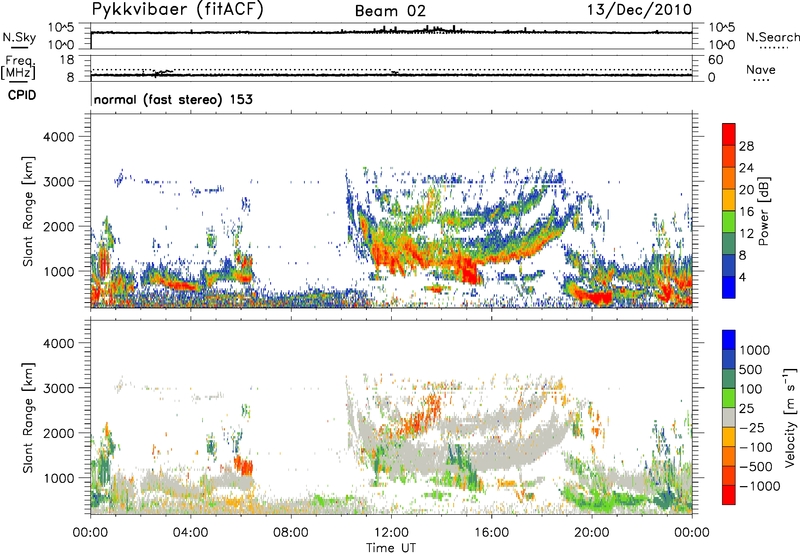Image resolution: width=800 pixels, height=554 pixels.
Task: Click the "500" velocity color bar label
Action: pos(753,370)
